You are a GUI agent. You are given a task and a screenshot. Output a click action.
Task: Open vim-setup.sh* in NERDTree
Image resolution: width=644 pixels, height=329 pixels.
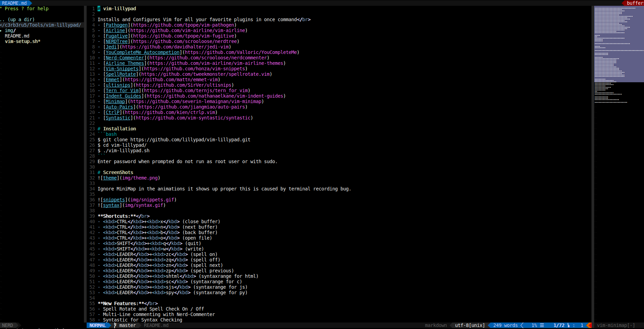[x=23, y=41]
